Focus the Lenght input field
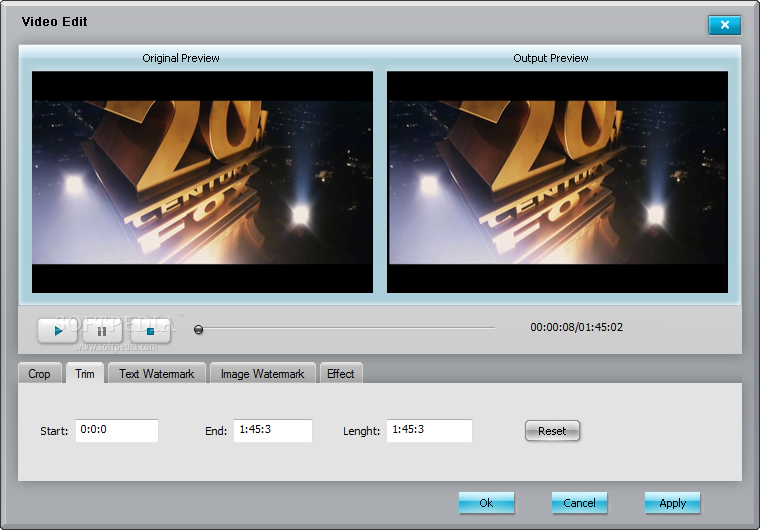This screenshot has width=760, height=530. tap(429, 431)
